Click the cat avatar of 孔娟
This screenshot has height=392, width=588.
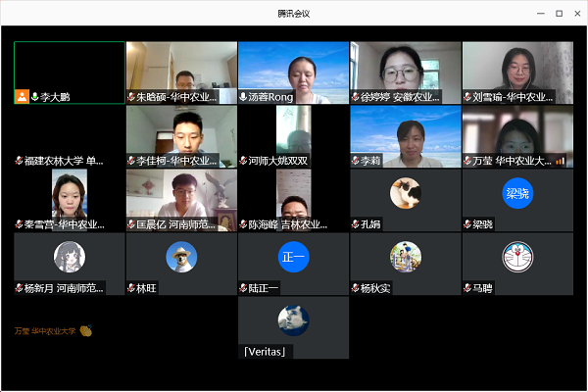pyautogui.click(x=406, y=193)
